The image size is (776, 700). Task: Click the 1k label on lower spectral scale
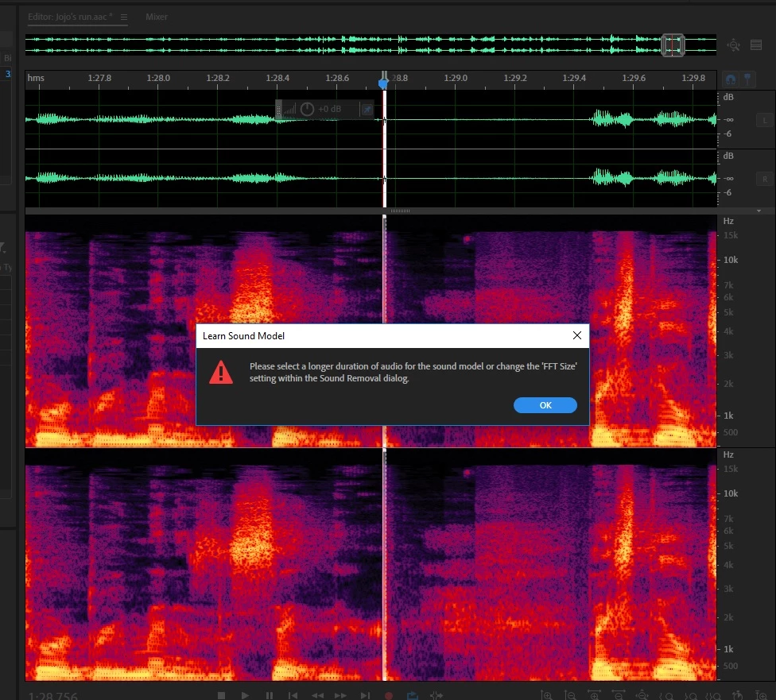pyautogui.click(x=728, y=649)
